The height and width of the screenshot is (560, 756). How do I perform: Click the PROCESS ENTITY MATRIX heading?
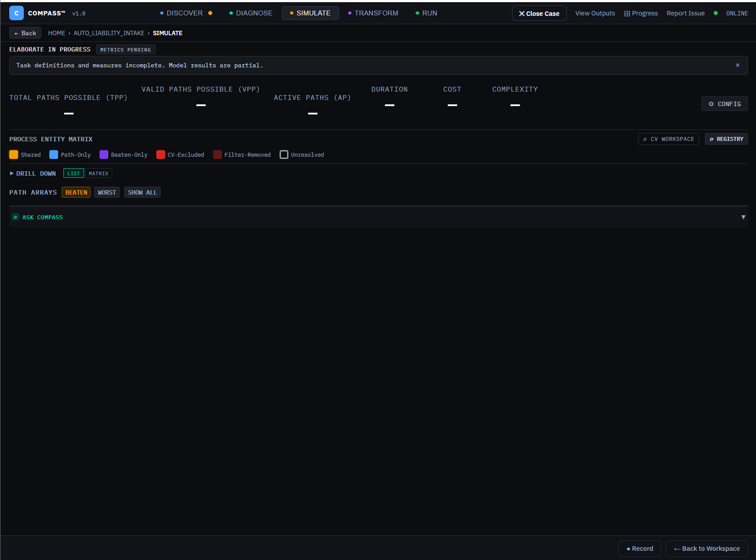point(51,139)
